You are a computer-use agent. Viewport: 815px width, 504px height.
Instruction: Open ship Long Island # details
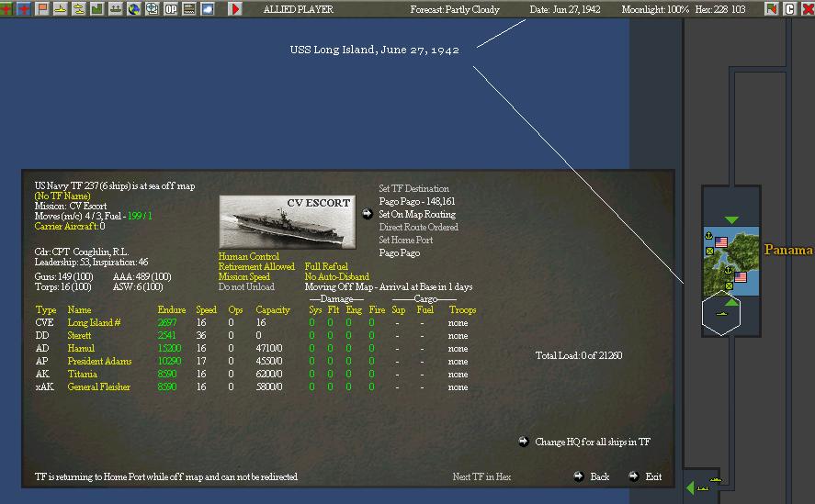tap(94, 322)
